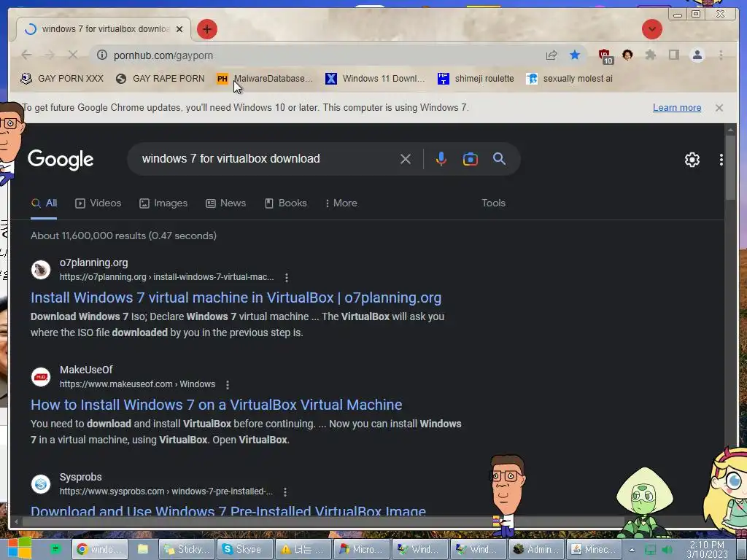This screenshot has height=560, width=747.
Task: Open the o7planning.org result options dots
Action: tap(286, 277)
